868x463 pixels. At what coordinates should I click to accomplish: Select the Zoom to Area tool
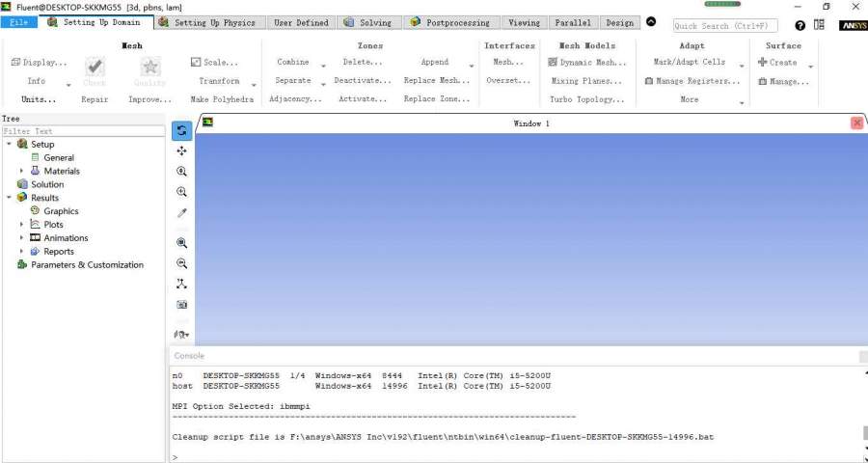click(x=181, y=192)
